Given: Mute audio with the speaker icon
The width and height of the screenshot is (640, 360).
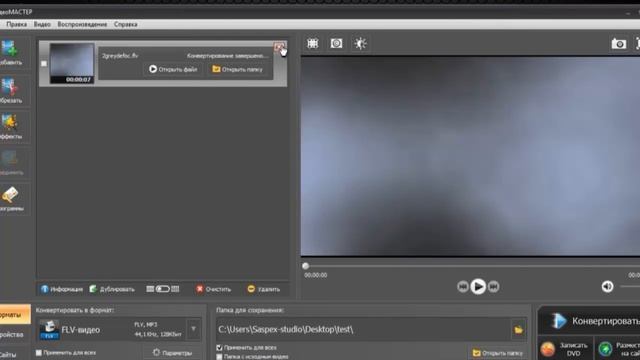Looking at the screenshot, I should pos(607,287).
